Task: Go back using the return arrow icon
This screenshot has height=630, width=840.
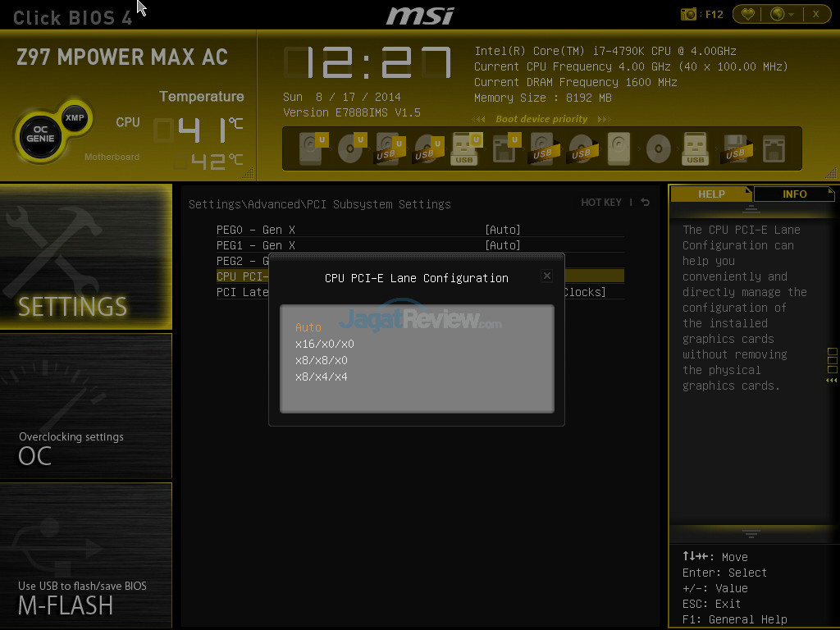Action: 646,202
